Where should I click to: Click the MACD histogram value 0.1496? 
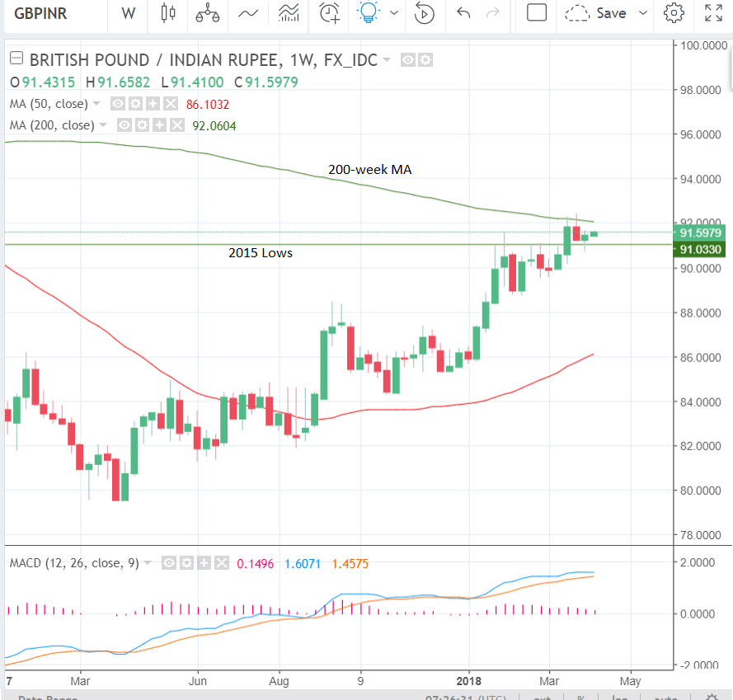coord(256,564)
